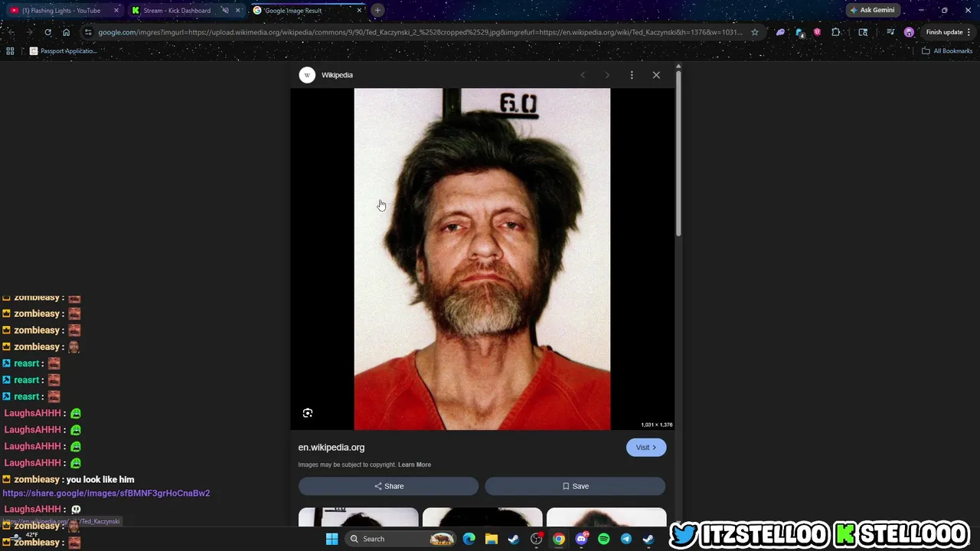Open the Windows Start menu
This screenshot has width=980, height=551.
[x=332, y=539]
